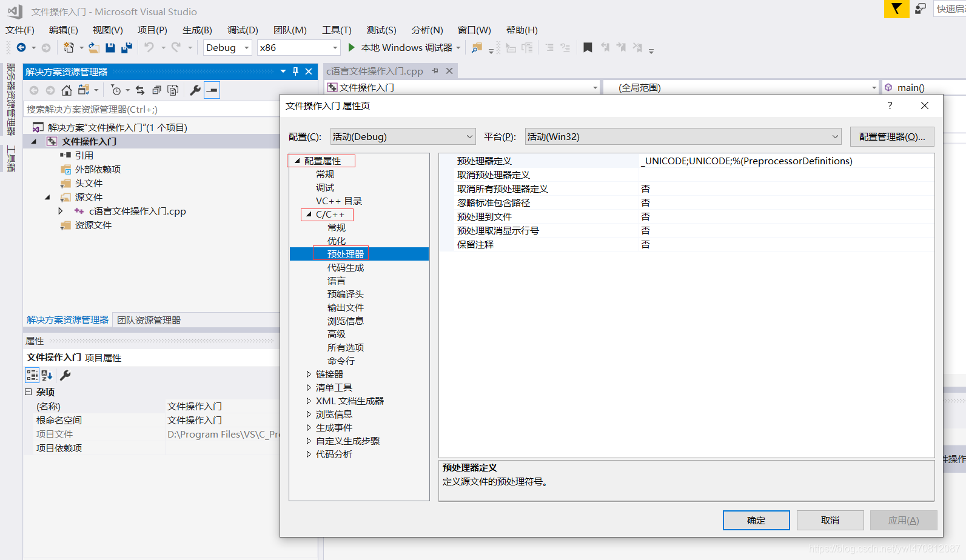The width and height of the screenshot is (966, 560).
Task: Open the 文件(F) menu
Action: coord(20,30)
